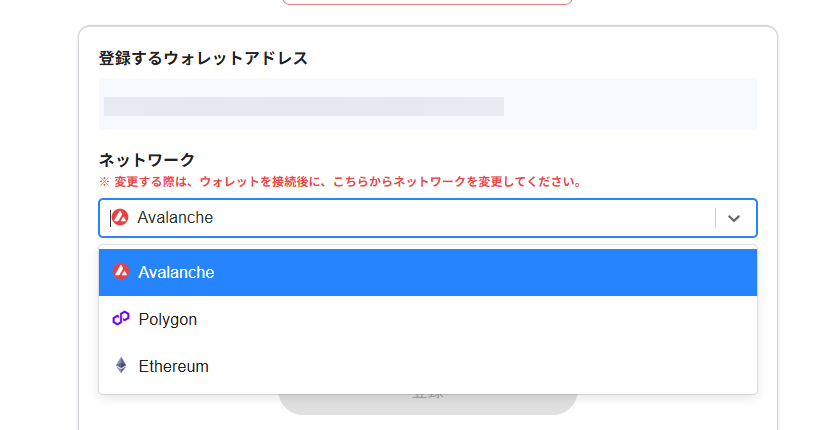
Task: Click the Avalanche logo in the highlighted option
Action: (x=121, y=272)
